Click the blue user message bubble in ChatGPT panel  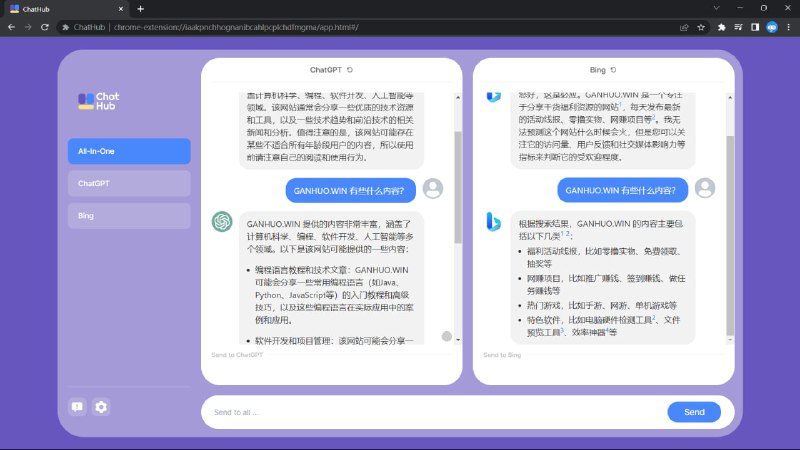coord(351,190)
